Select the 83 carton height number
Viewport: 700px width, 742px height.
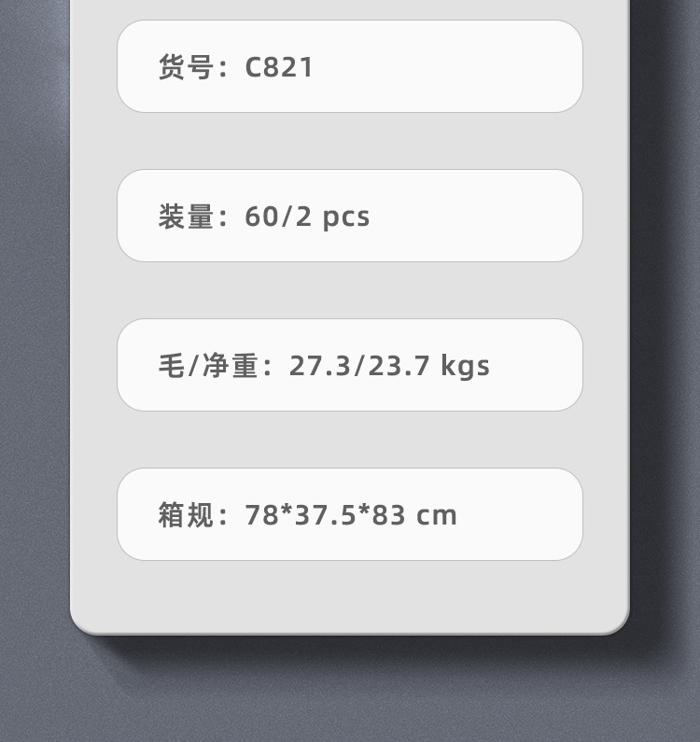click(x=388, y=515)
